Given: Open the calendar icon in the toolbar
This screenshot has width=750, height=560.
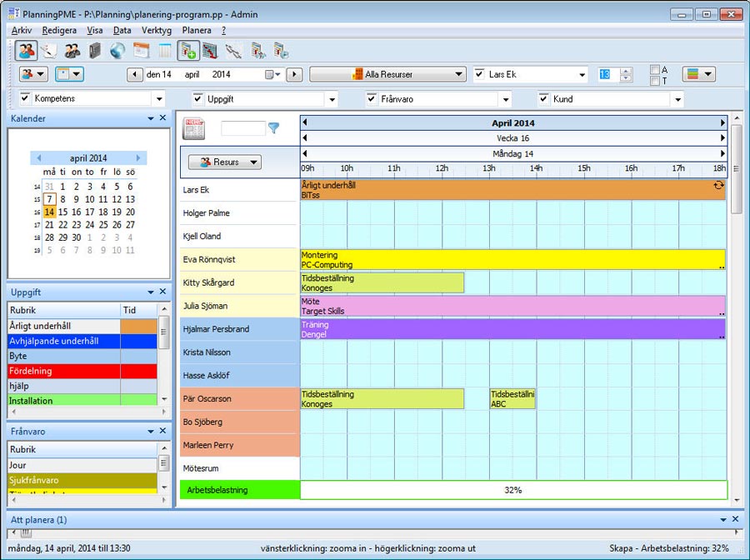Looking at the screenshot, I should point(139,51).
